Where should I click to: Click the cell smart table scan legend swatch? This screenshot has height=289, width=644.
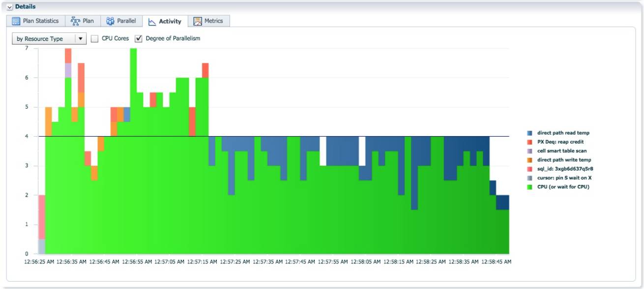point(529,151)
